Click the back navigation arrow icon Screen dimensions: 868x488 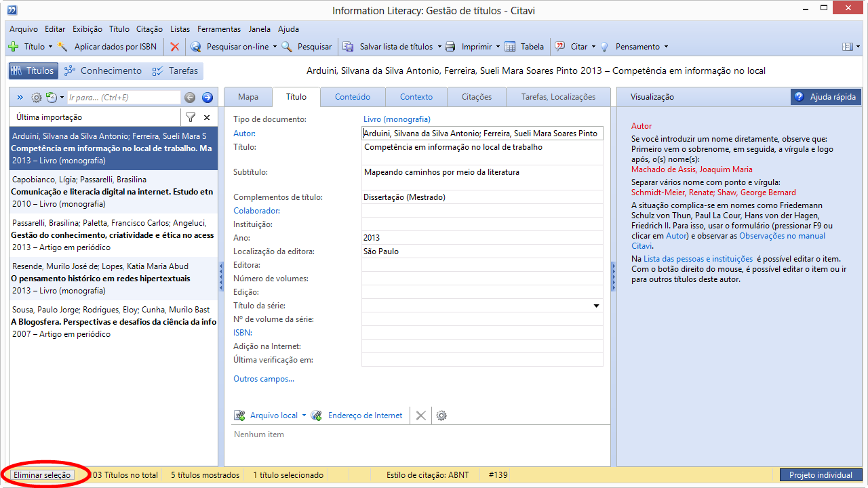click(x=190, y=98)
